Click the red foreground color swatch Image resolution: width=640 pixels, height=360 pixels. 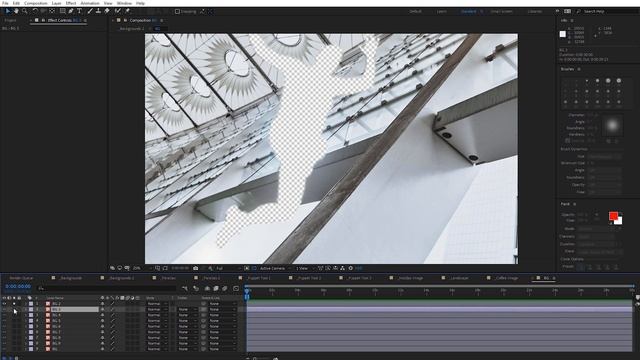(613, 216)
